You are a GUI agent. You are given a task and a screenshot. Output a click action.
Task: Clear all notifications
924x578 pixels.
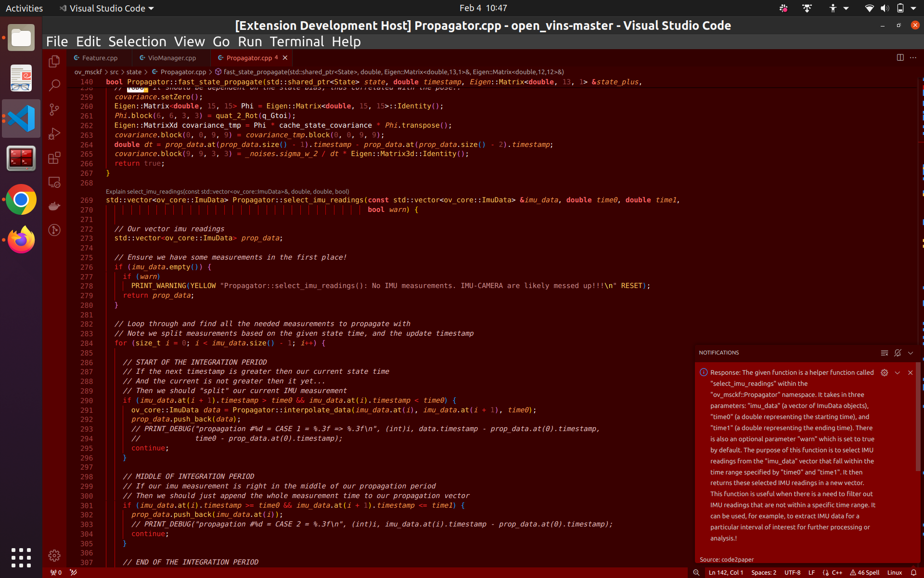tap(885, 353)
